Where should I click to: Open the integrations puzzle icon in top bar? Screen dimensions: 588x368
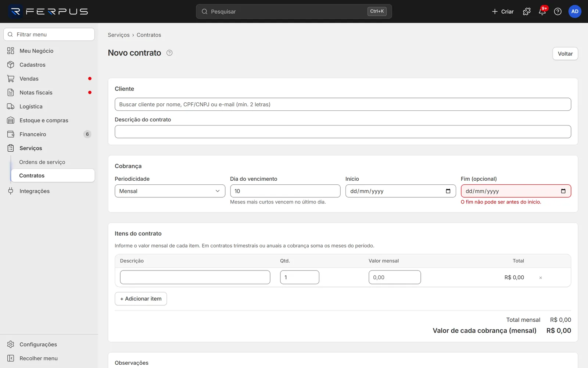tap(527, 11)
